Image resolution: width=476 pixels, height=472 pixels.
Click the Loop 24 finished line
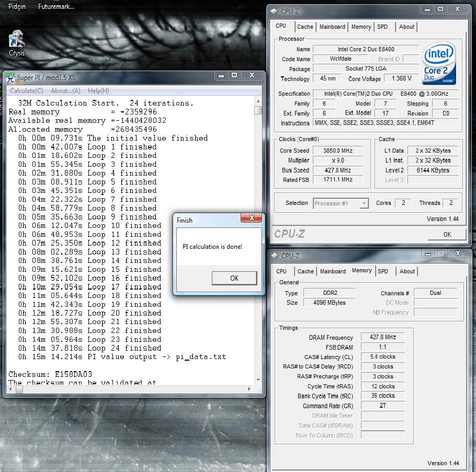(90, 348)
